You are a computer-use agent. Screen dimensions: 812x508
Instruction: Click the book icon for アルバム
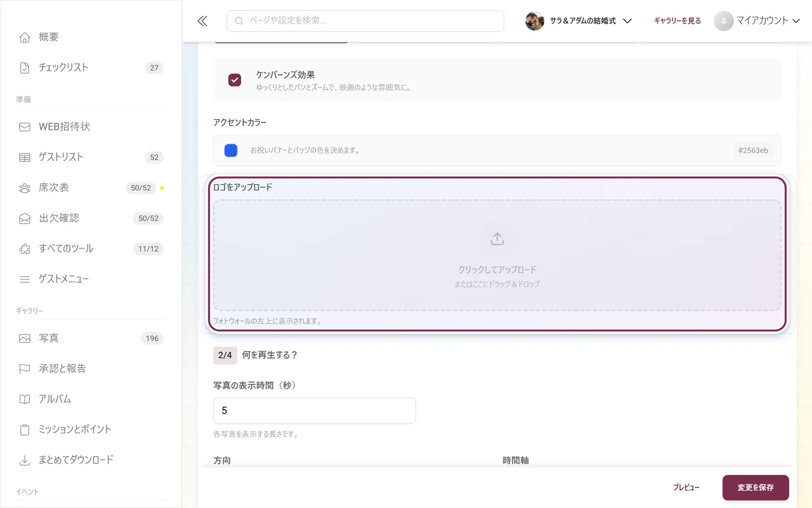point(25,400)
